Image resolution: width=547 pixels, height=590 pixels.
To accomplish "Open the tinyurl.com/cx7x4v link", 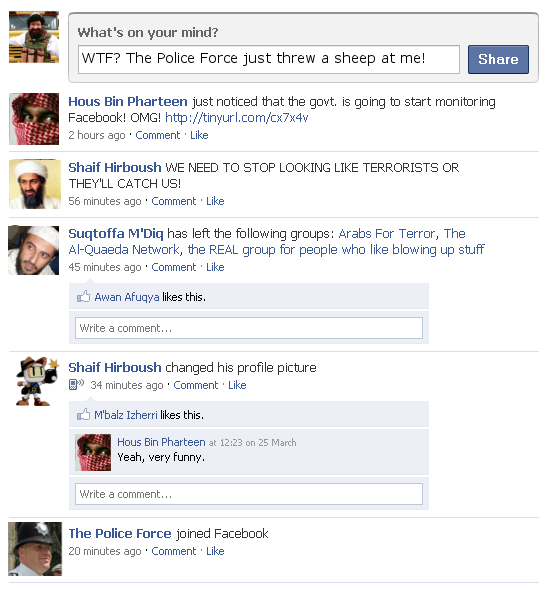I will coord(237,118).
